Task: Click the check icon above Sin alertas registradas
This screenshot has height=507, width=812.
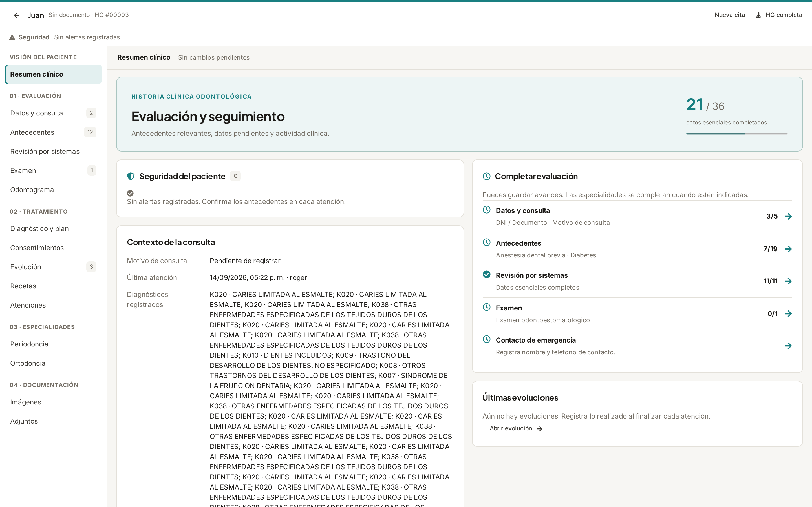Action: tap(130, 193)
